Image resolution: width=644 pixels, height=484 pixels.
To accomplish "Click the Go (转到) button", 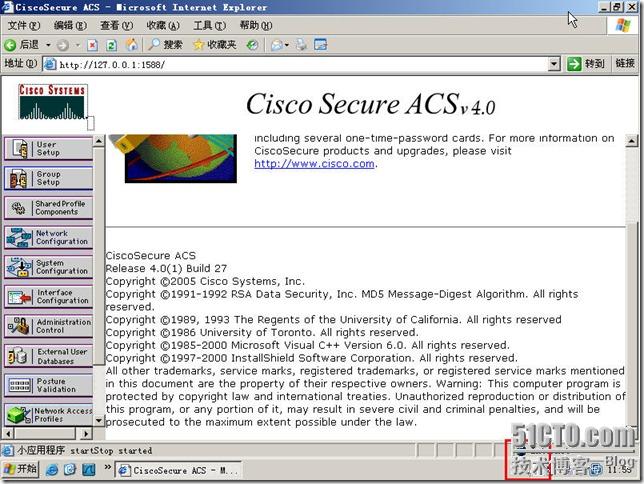I will 586,64.
